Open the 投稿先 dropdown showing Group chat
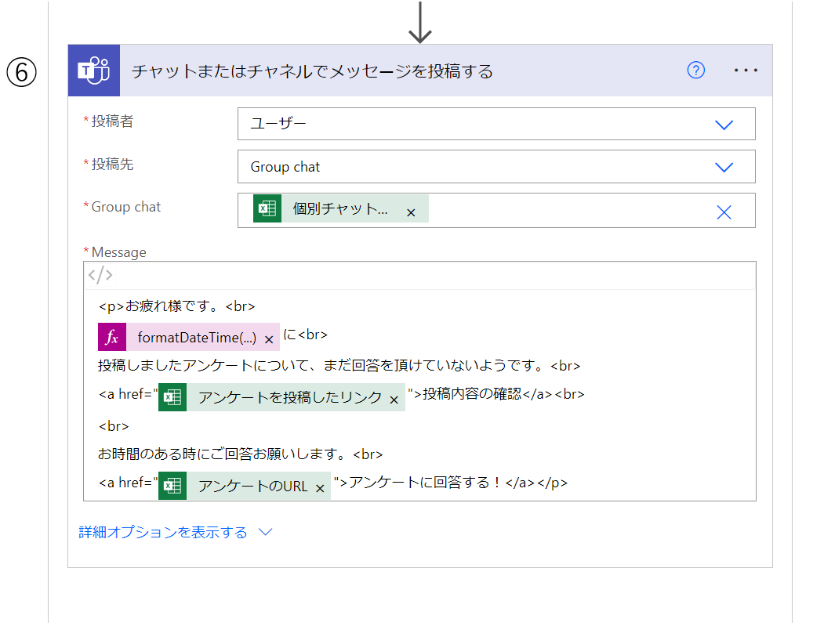 click(x=496, y=167)
